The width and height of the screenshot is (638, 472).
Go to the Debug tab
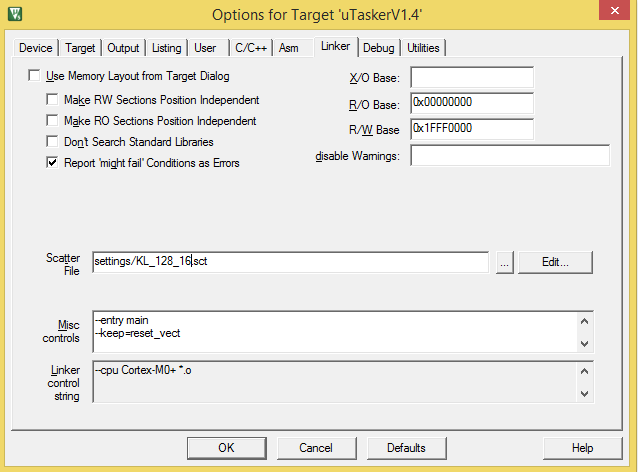[378, 48]
